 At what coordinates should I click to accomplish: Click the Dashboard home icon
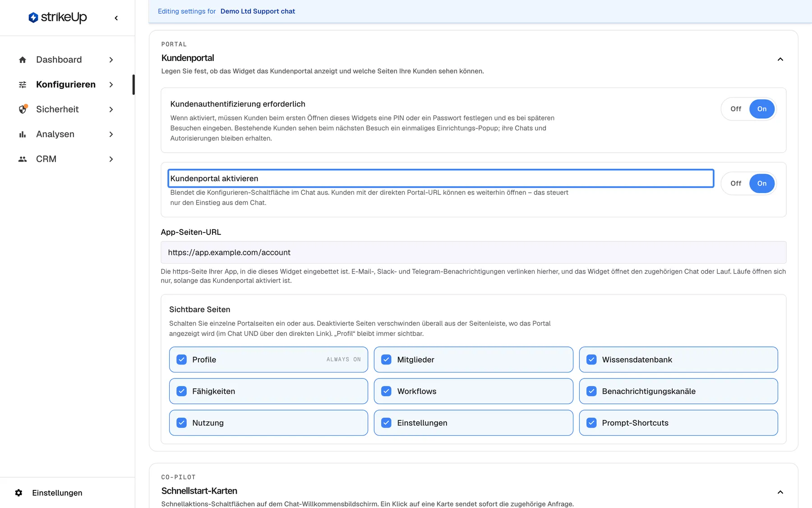pos(23,60)
